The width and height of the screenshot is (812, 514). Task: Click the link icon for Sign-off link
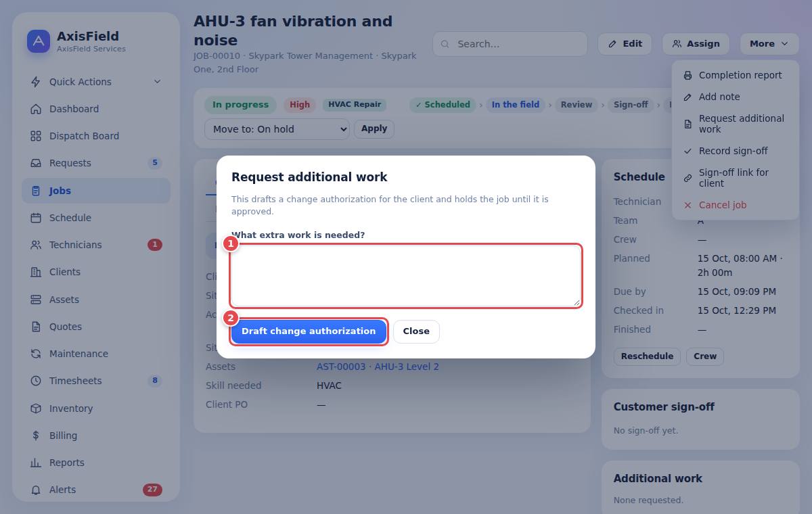click(687, 178)
